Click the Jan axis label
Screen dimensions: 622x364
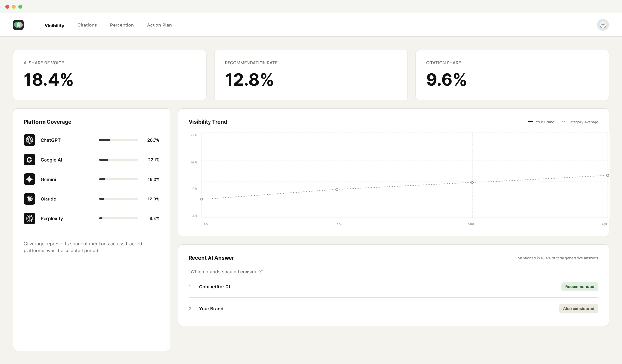tap(205, 224)
